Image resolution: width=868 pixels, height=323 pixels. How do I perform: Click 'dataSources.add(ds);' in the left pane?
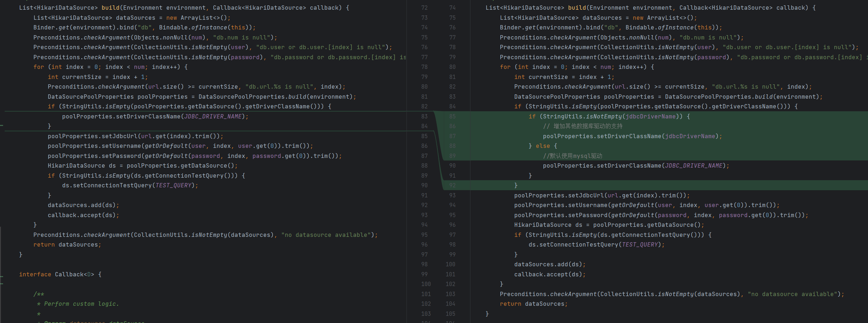83,205
